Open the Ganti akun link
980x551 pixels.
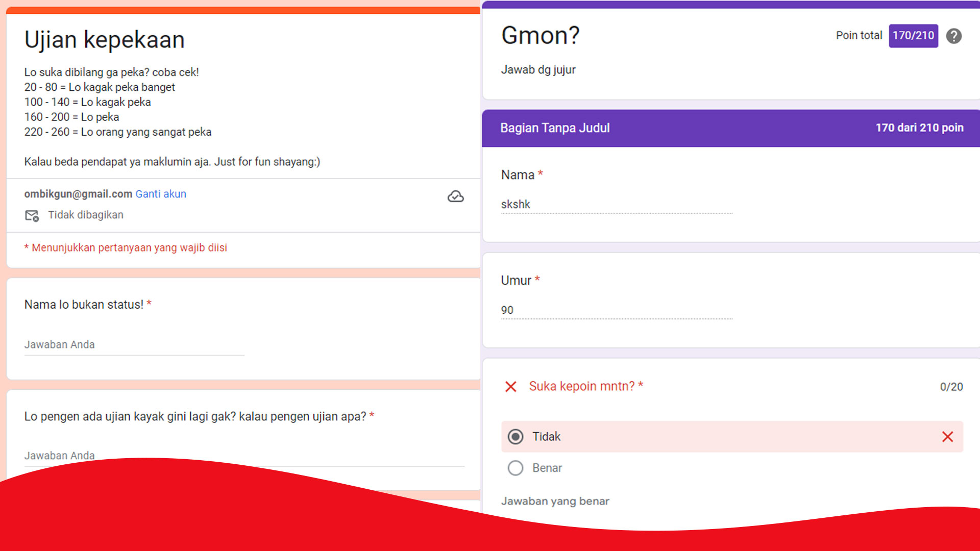coord(161,194)
